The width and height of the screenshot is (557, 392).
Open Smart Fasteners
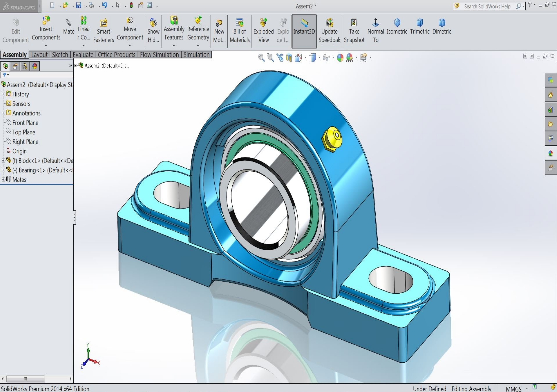[103, 31]
